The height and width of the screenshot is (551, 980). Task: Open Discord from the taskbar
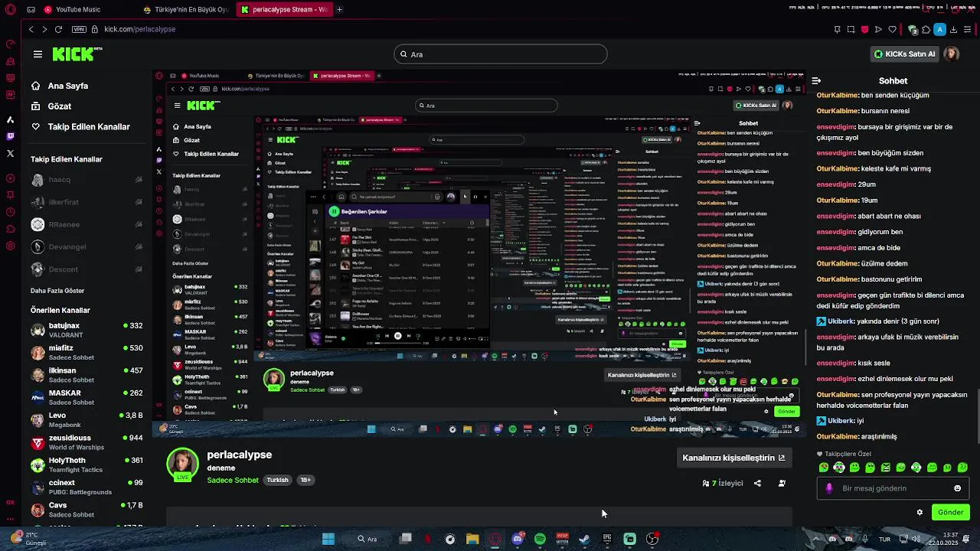tap(518, 539)
